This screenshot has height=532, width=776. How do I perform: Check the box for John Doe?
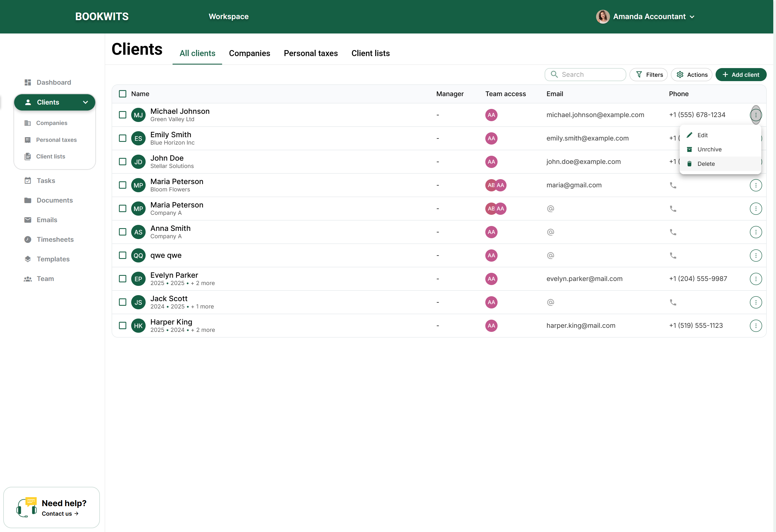122,162
